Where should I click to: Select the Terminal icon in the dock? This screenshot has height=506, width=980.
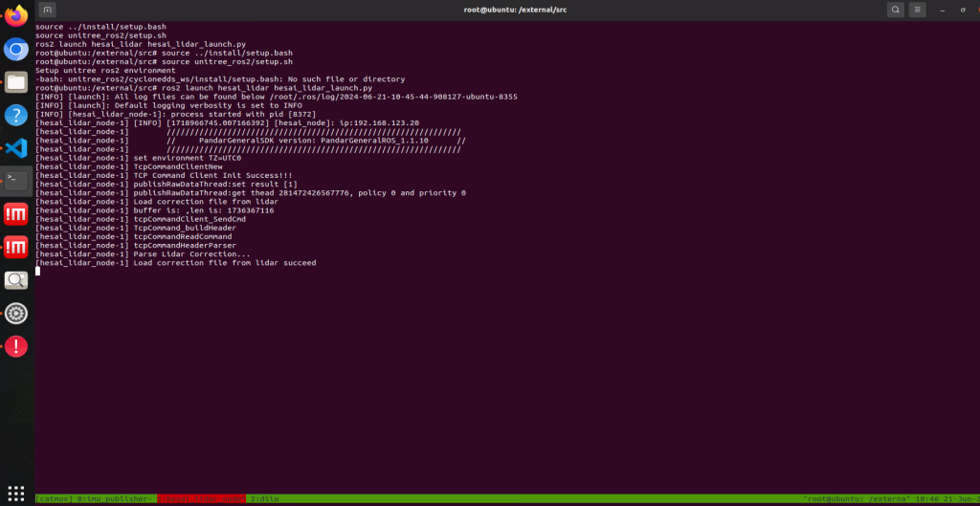[x=16, y=181]
